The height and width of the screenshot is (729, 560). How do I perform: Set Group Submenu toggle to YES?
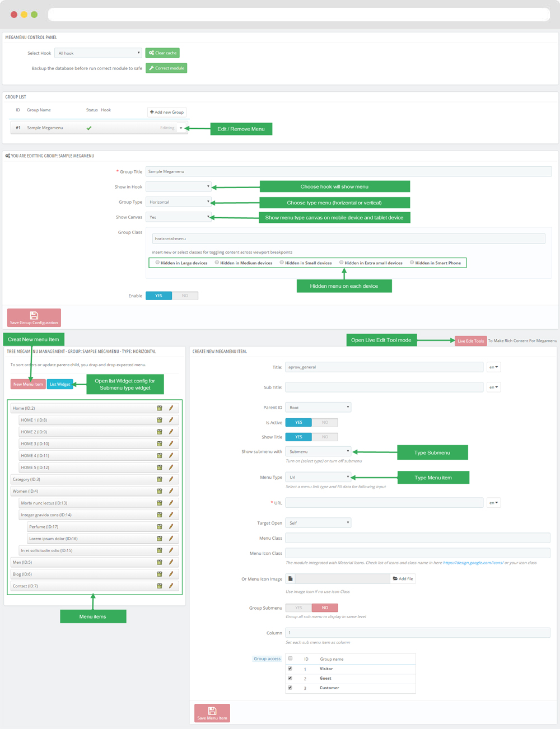coord(298,607)
